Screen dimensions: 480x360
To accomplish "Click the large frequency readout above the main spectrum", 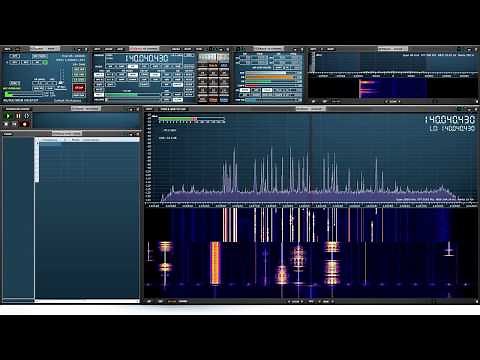I will click(450, 120).
